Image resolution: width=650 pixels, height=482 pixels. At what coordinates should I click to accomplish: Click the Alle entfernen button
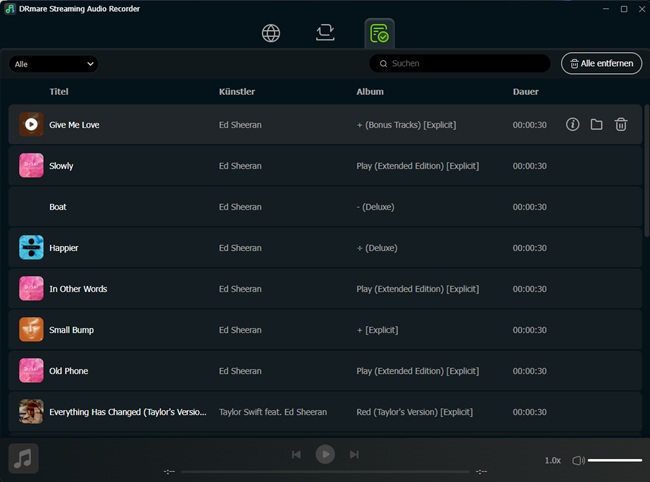click(601, 63)
